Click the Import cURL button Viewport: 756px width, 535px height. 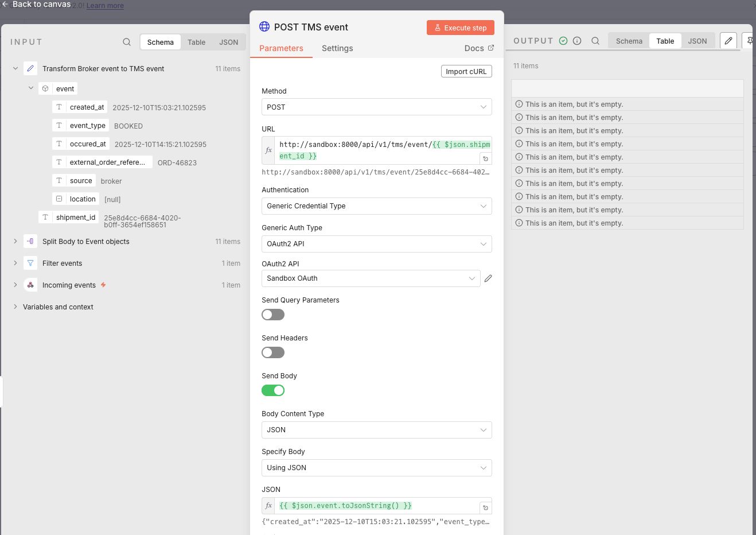(466, 72)
